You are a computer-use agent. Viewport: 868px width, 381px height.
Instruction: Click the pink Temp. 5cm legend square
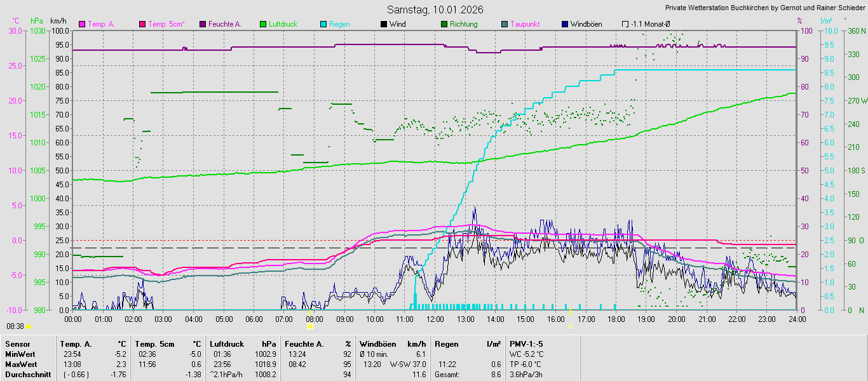pyautogui.click(x=142, y=24)
